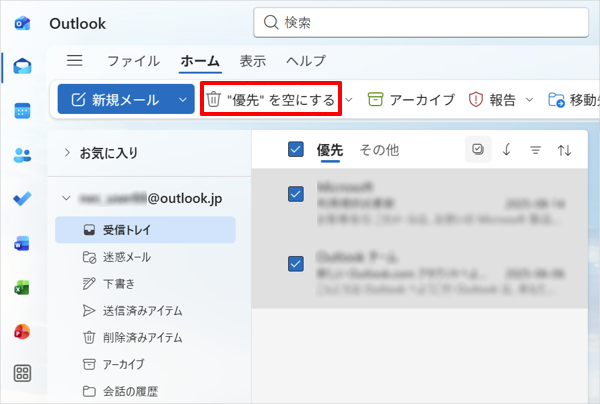The height and width of the screenshot is (404, 600).
Task: Launch PowerPoint from the sidebar
Action: pyautogui.click(x=22, y=332)
